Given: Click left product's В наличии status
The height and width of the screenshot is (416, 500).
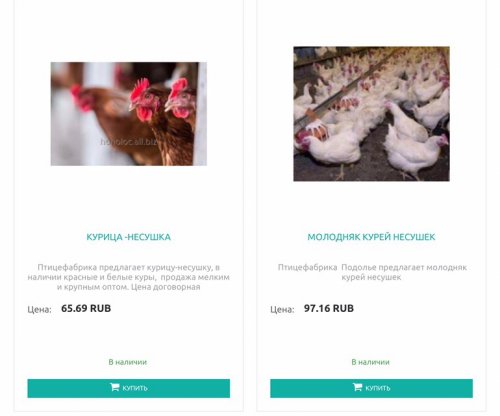Looking at the screenshot, I should (x=128, y=362).
